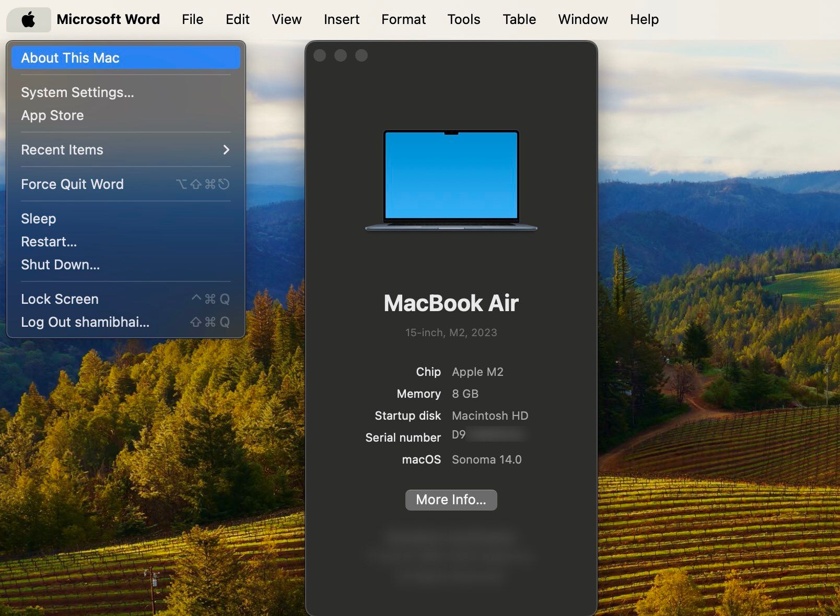
Task: Open the File menu
Action: tap(192, 19)
